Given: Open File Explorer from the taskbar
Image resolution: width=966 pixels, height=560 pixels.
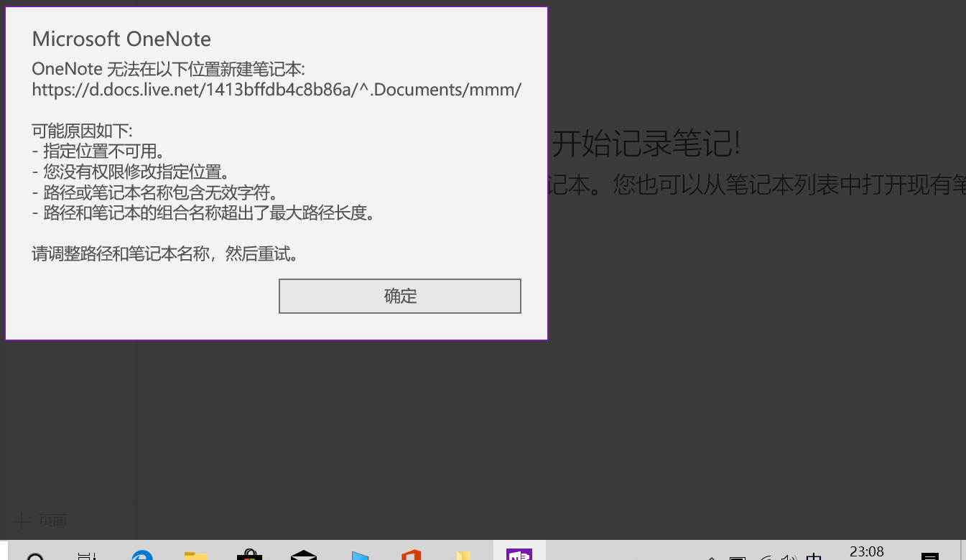Looking at the screenshot, I should click(x=195, y=555).
